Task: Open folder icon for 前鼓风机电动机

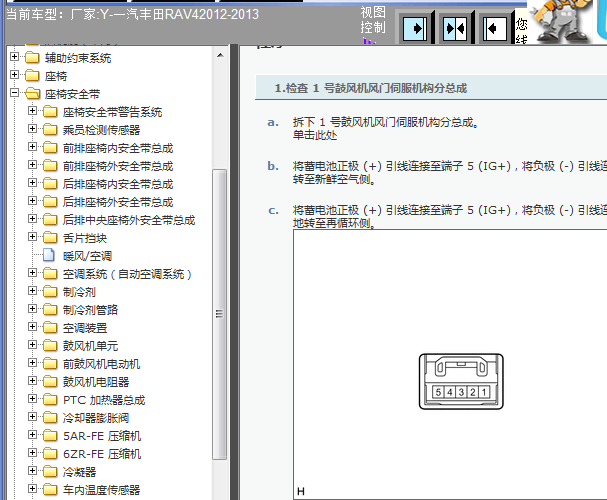Action: (50, 364)
